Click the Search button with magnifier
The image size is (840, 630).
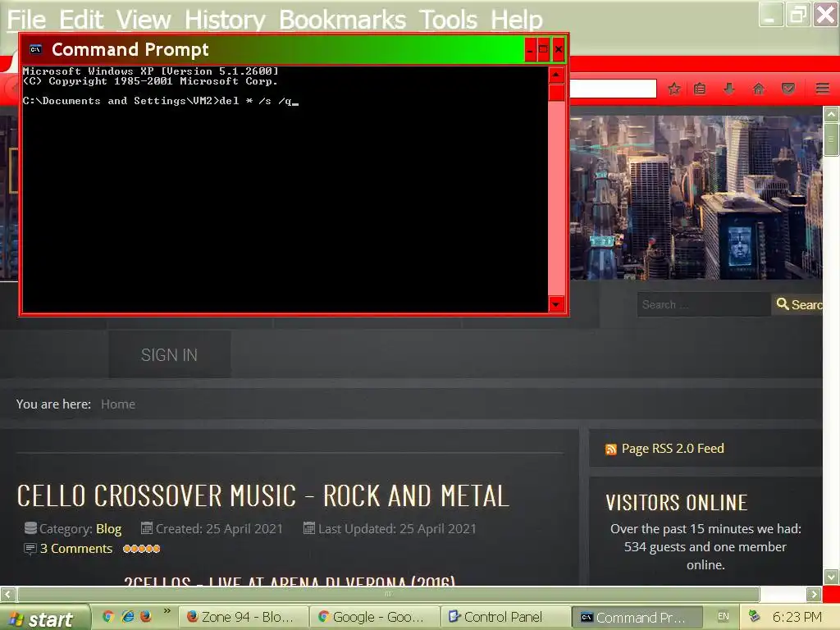tap(797, 305)
